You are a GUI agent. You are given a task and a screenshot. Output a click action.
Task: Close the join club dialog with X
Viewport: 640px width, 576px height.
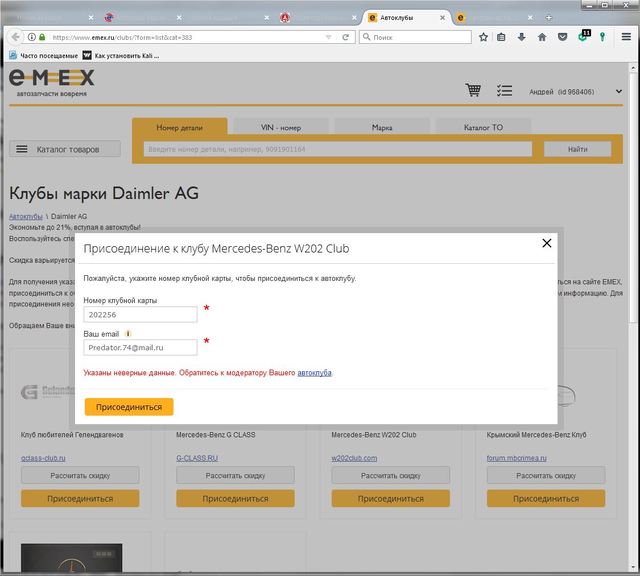547,243
